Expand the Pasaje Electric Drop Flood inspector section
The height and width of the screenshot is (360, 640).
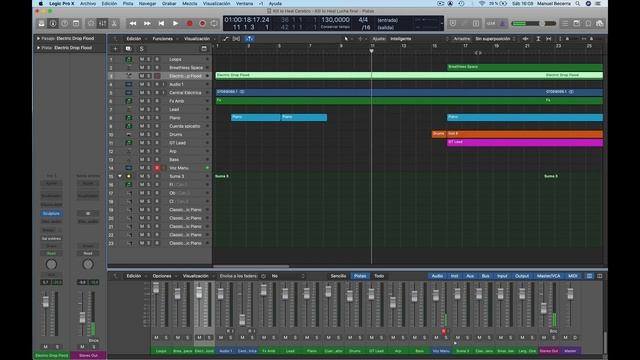tap(38, 38)
